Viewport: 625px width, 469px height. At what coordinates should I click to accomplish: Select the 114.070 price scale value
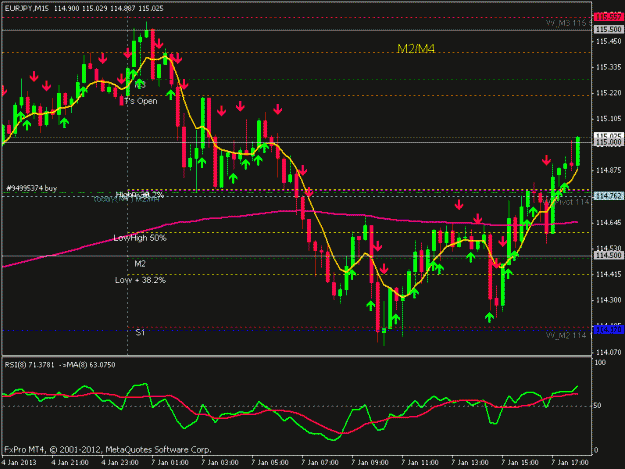[x=609, y=352]
